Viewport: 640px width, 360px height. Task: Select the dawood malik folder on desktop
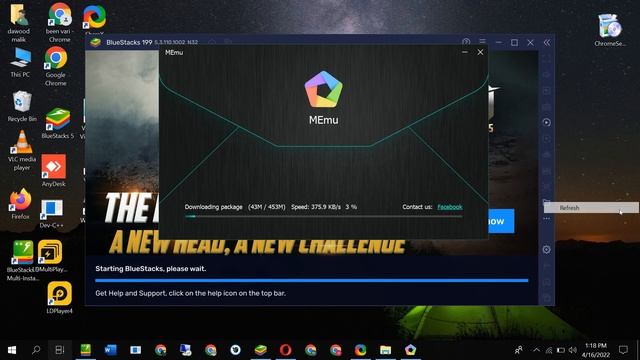click(19, 23)
